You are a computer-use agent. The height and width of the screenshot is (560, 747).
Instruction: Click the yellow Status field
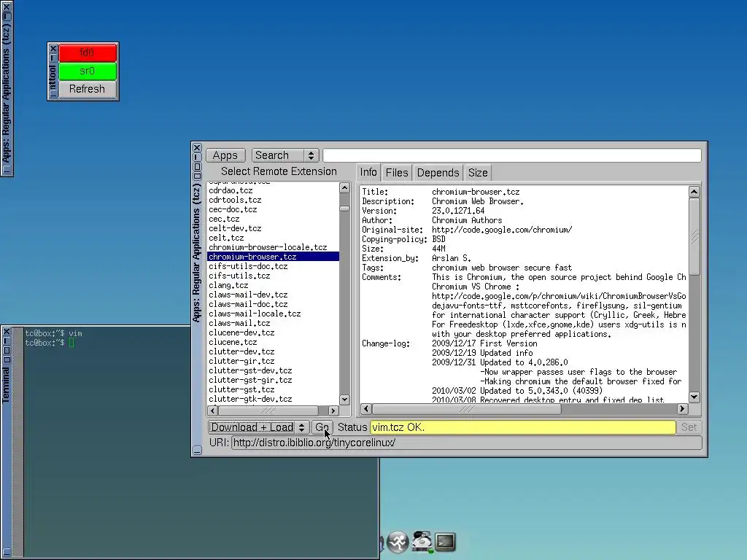click(x=522, y=427)
